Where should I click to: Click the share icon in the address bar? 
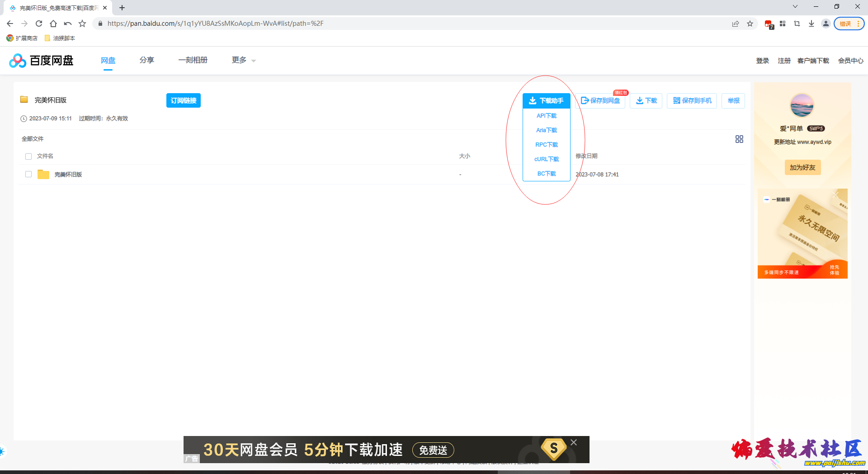736,24
